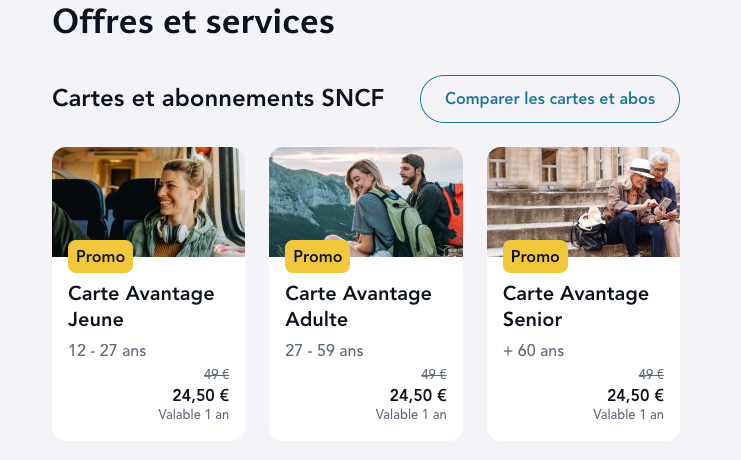Screen dimensions: 741x460
Task: Select the Promo badge on Jeune card
Action: [x=100, y=256]
